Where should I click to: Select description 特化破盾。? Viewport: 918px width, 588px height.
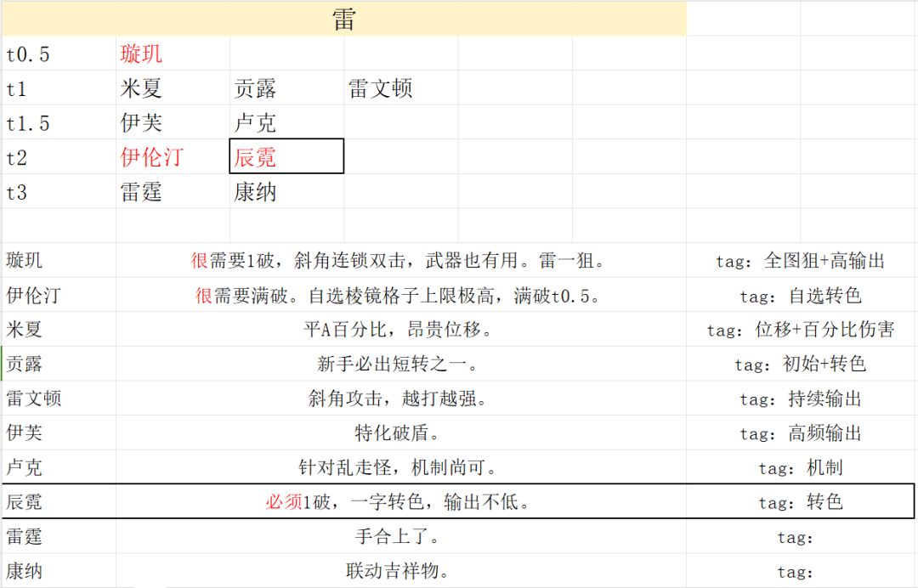401,433
